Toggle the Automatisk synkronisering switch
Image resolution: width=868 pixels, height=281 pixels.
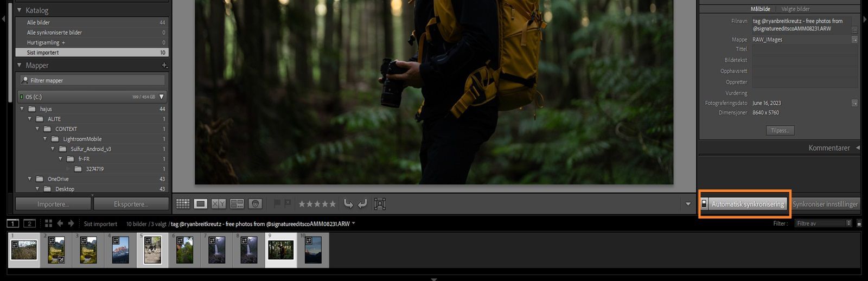tap(704, 204)
